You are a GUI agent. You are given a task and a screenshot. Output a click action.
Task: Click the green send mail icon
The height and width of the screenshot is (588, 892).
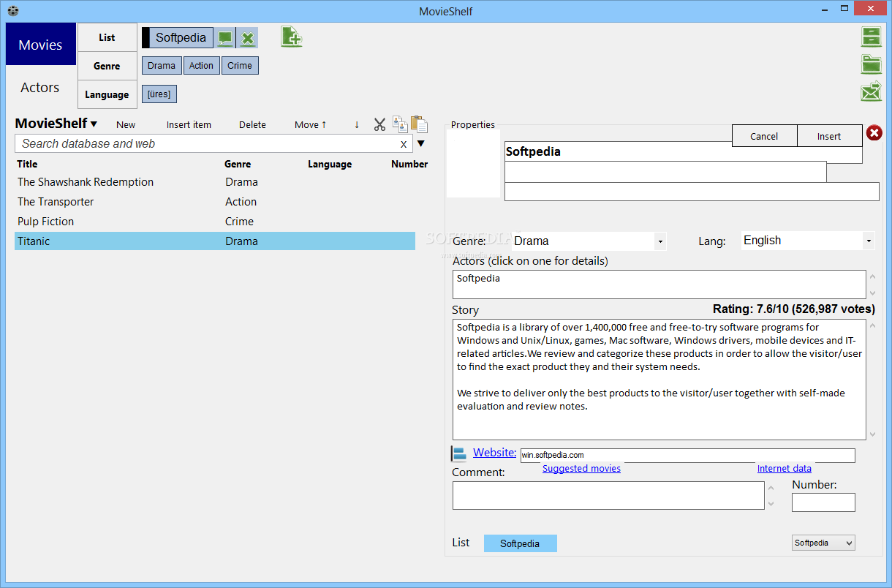pos(871,91)
